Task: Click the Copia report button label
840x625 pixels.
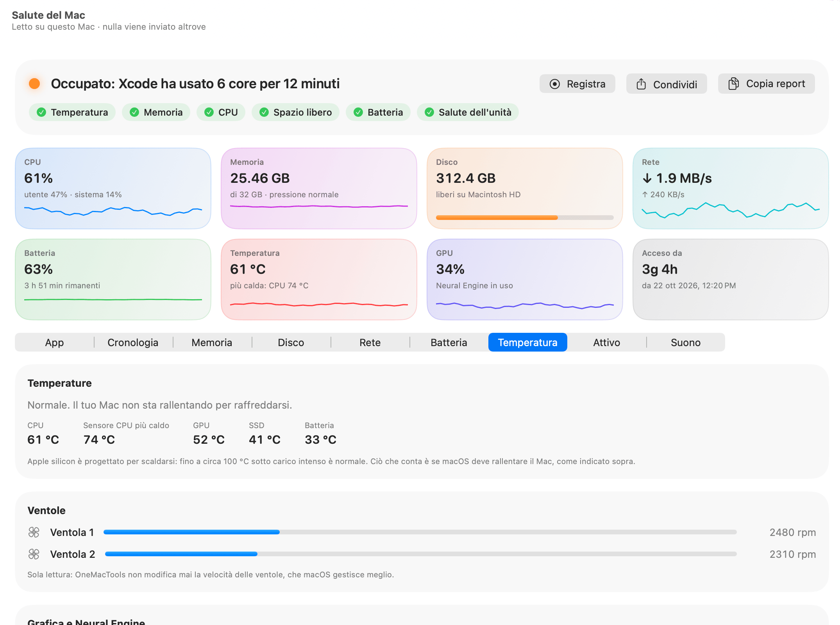Action: click(776, 84)
